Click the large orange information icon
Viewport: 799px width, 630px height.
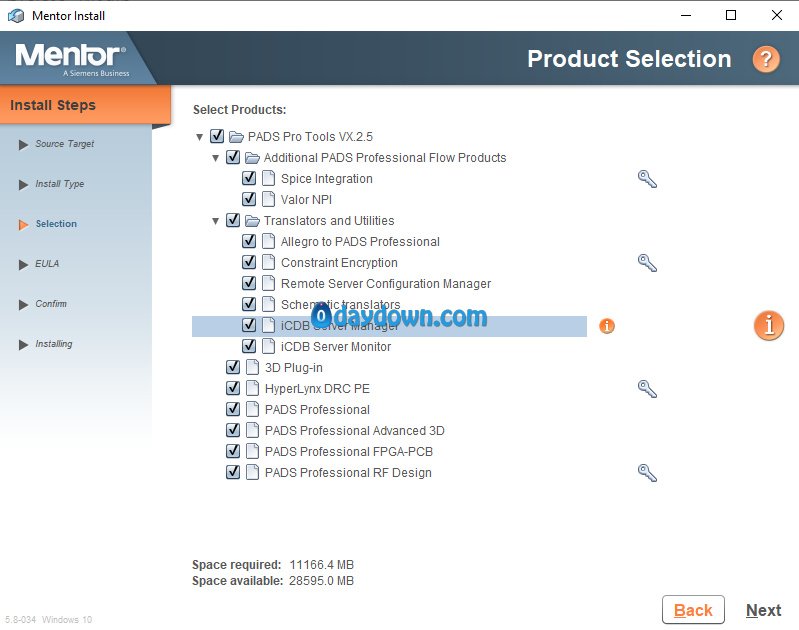[768, 325]
